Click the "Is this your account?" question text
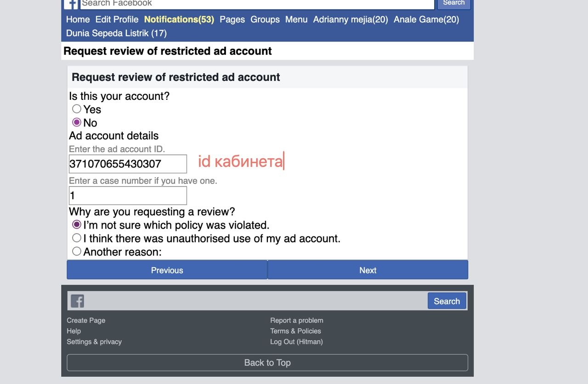Viewport: 588px width, 384px height. tap(119, 96)
